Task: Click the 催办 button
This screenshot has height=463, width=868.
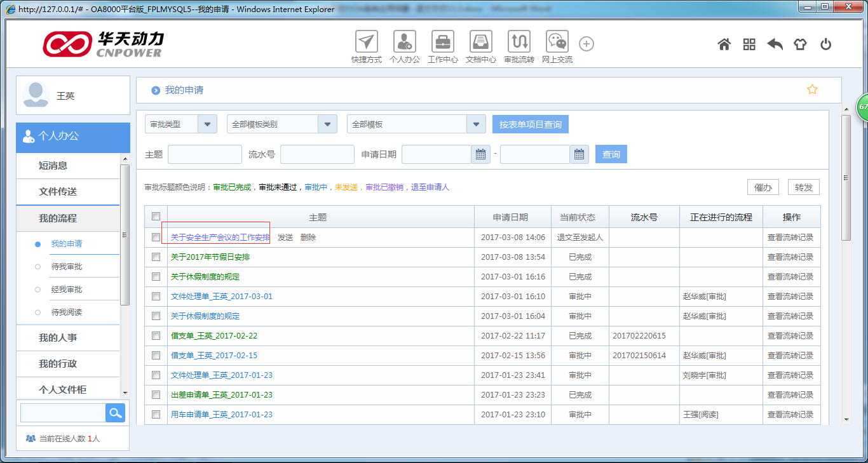Action: pos(763,187)
